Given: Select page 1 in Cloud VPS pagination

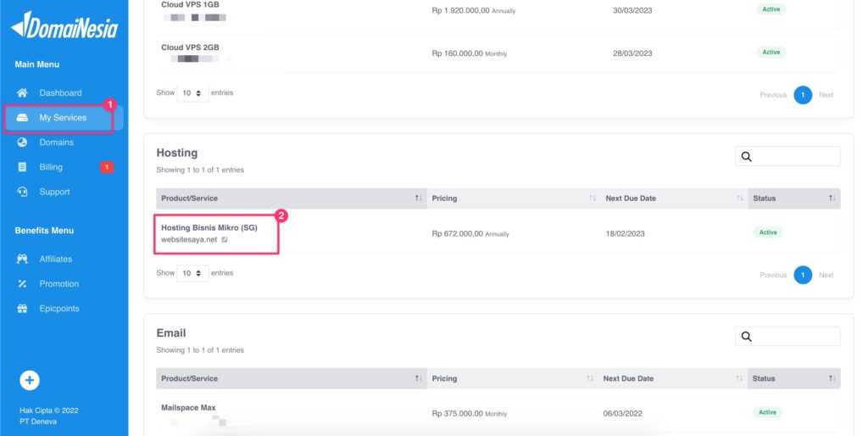Looking at the screenshot, I should [802, 95].
